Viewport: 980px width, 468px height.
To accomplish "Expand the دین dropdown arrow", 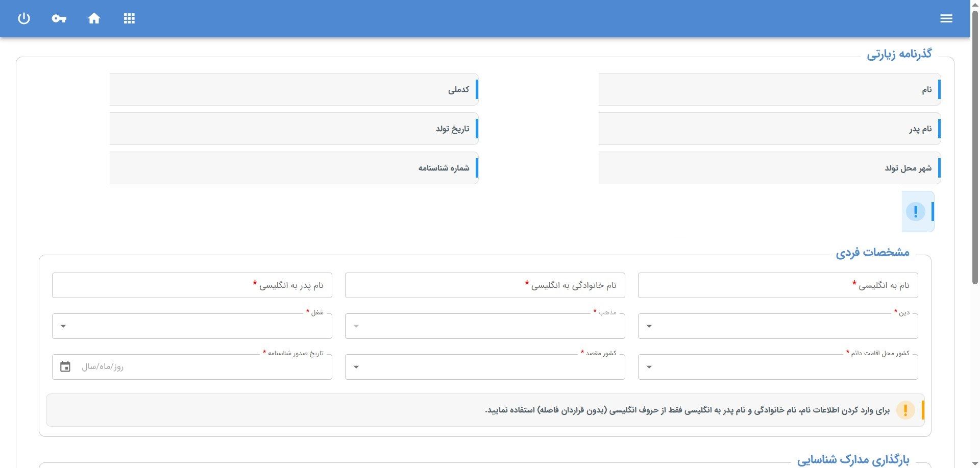I will (649, 326).
